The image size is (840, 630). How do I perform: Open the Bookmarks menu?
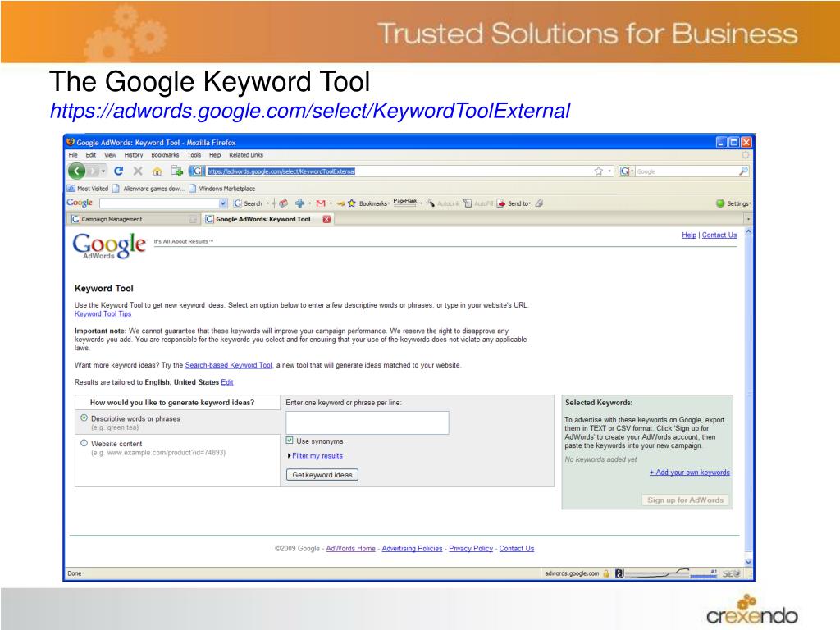click(165, 155)
